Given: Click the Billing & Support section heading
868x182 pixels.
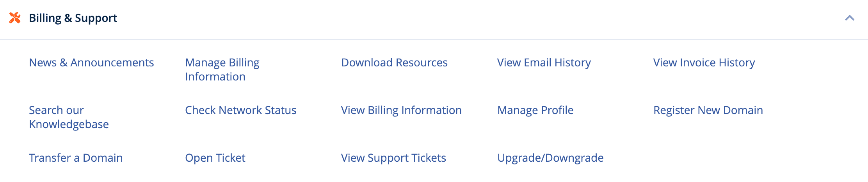Looking at the screenshot, I should (x=73, y=18).
